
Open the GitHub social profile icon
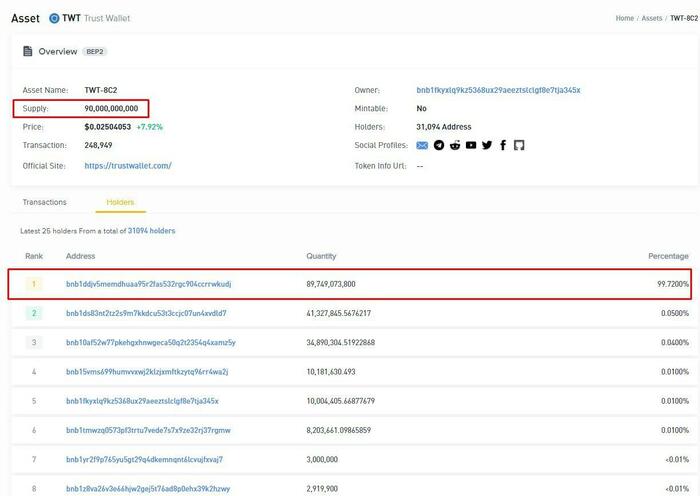[519, 145]
